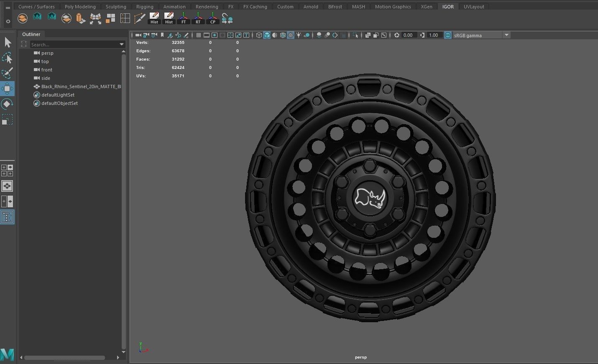This screenshot has height=364, width=598.
Task: Click the Outliner vertical scrollbar
Action: pyautogui.click(x=123, y=201)
